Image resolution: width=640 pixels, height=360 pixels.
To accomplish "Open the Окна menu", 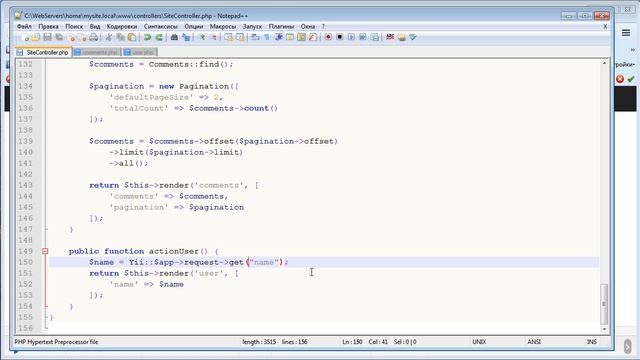I will (x=308, y=27).
